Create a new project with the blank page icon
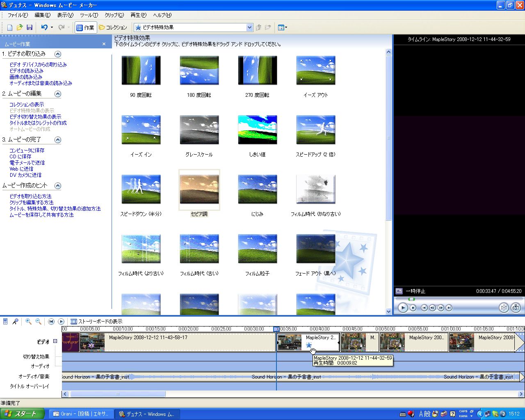Viewport: 525px width, 420px height. tap(10, 27)
